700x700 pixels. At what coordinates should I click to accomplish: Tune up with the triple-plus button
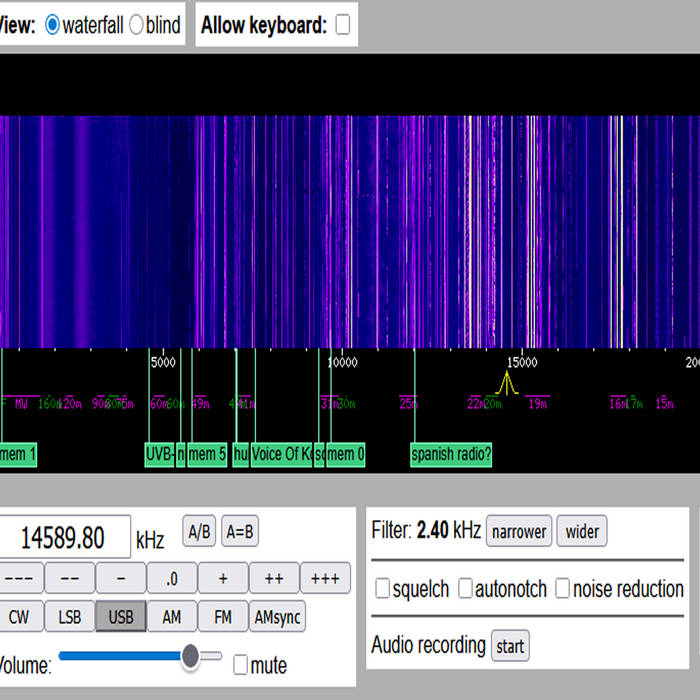[x=325, y=578]
